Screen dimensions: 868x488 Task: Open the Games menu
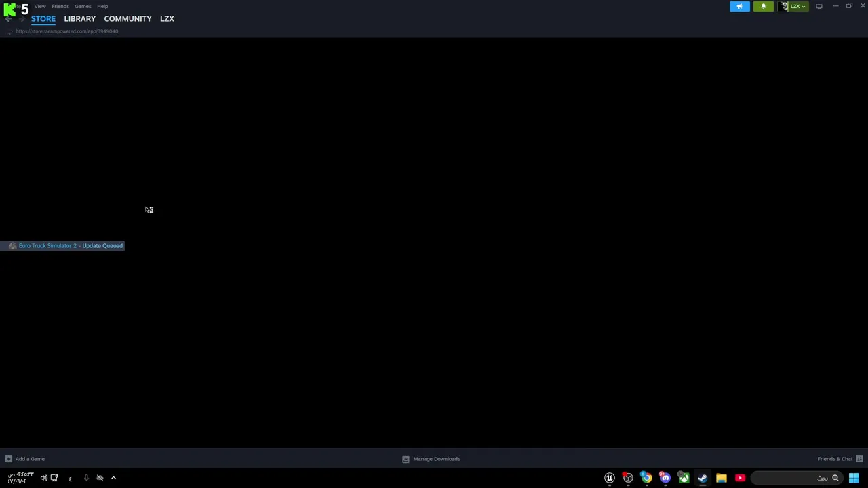click(83, 6)
